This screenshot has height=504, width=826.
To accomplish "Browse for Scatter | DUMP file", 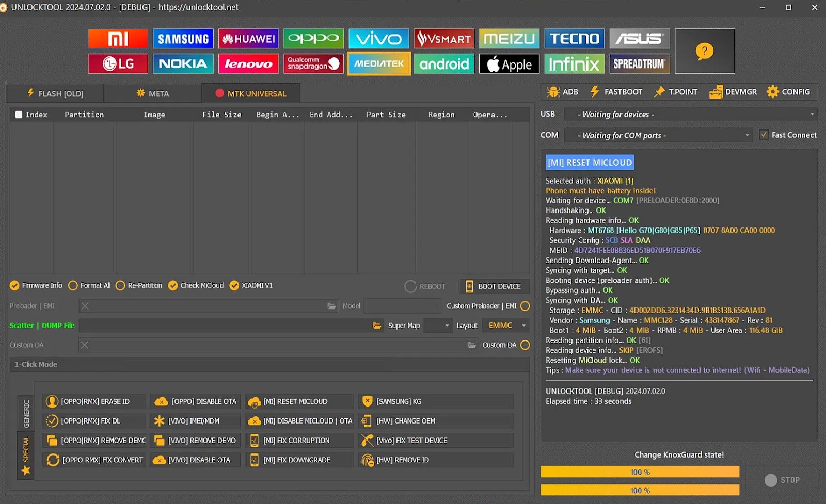I will pos(377,326).
